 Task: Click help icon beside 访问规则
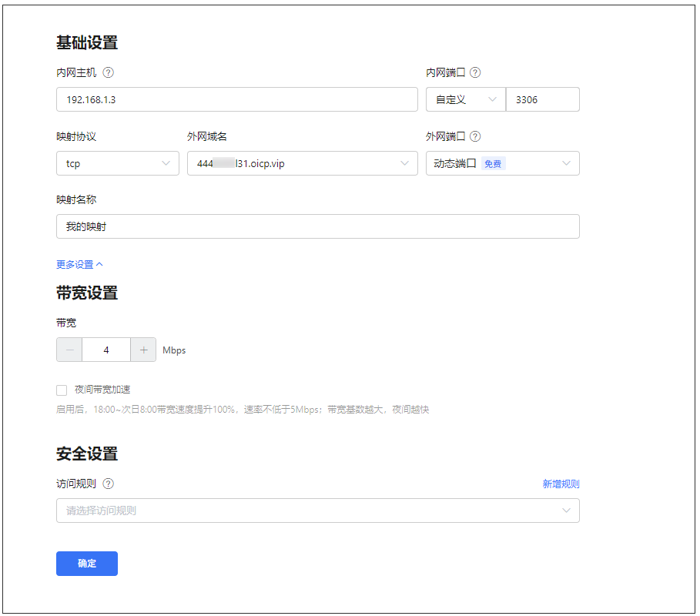108,484
